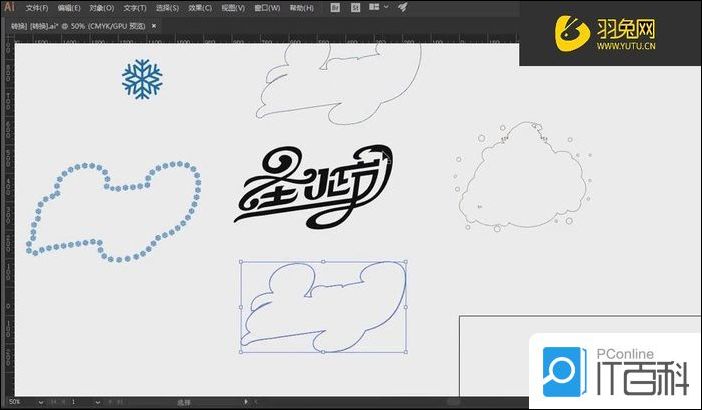Click the top-right bounding box handle
This screenshot has width=702, height=410.
406,261
